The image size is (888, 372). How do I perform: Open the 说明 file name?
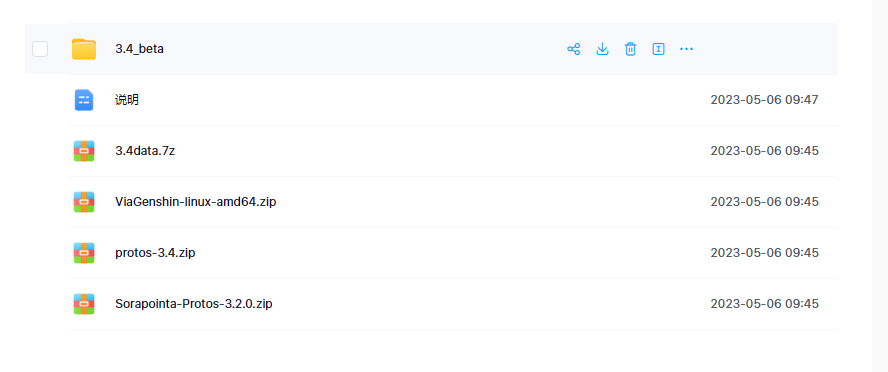tap(127, 100)
